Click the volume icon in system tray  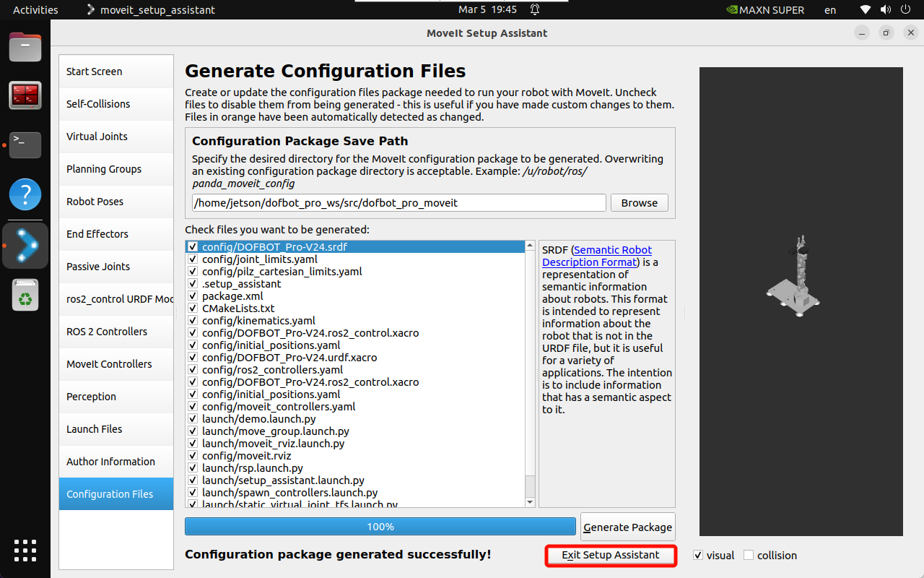(885, 10)
